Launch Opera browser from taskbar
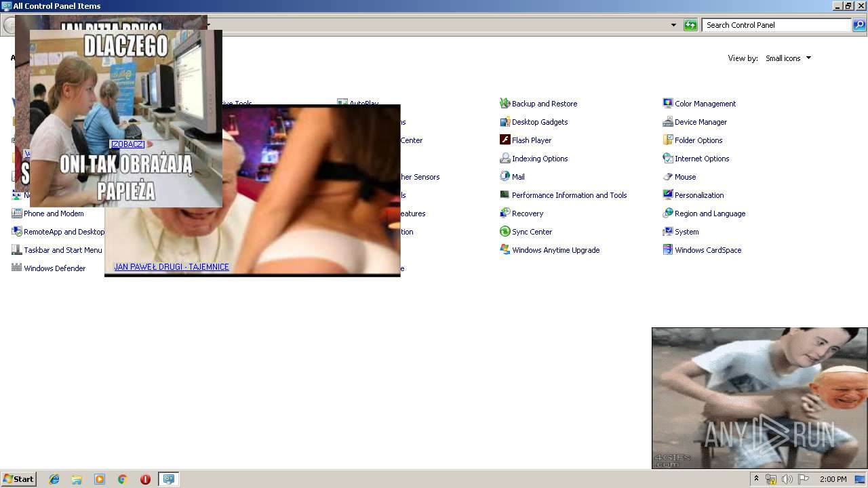This screenshot has height=488, width=868. pos(145,479)
